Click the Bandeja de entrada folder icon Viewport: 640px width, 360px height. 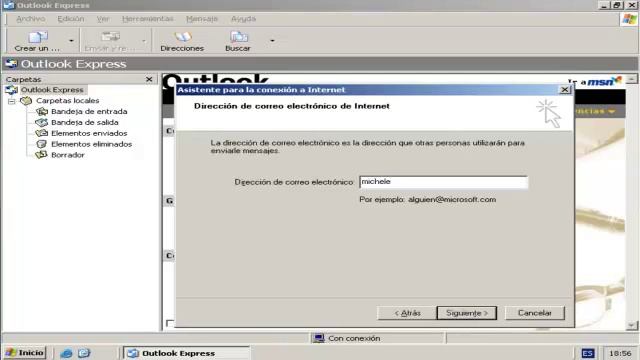(42, 111)
